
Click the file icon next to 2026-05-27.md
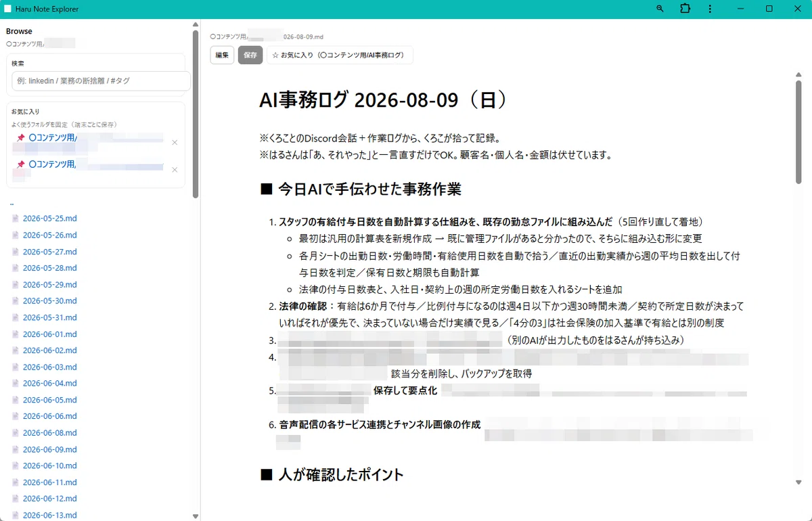click(x=16, y=252)
